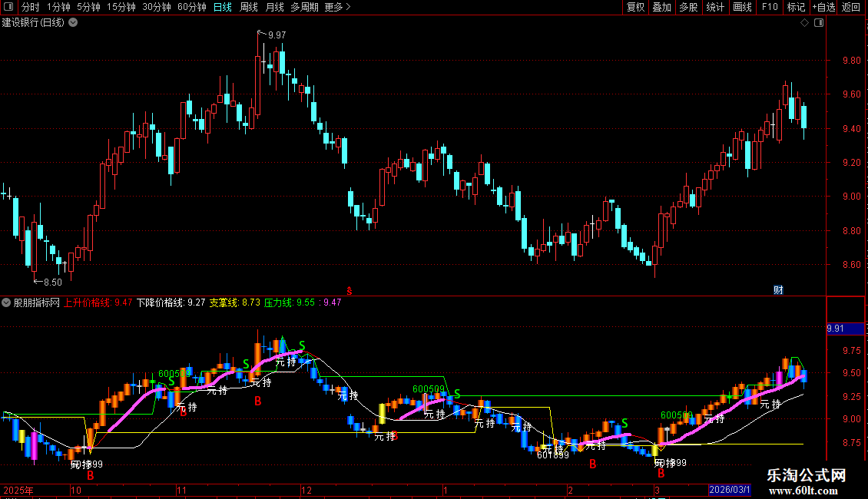Open F10 company information

click(x=770, y=7)
